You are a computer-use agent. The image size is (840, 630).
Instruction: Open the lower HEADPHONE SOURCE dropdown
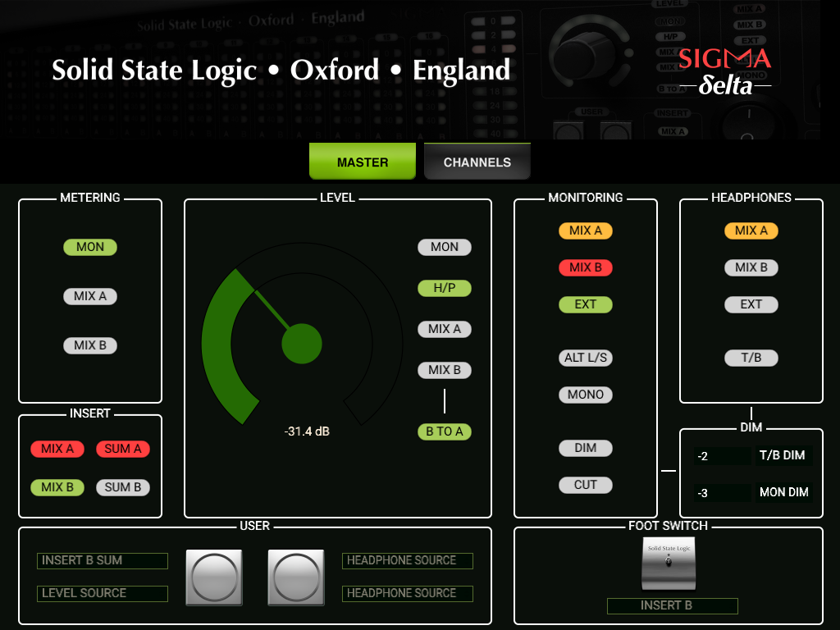point(408,594)
